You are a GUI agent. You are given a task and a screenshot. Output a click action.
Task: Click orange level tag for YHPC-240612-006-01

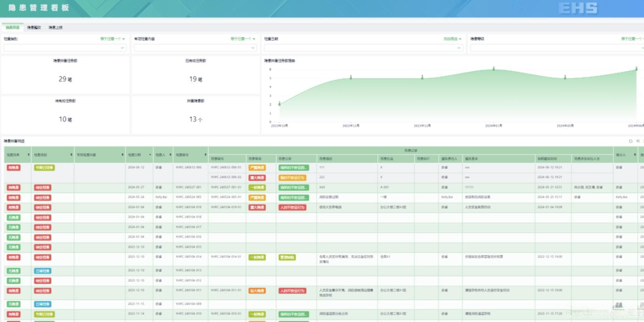tap(257, 167)
